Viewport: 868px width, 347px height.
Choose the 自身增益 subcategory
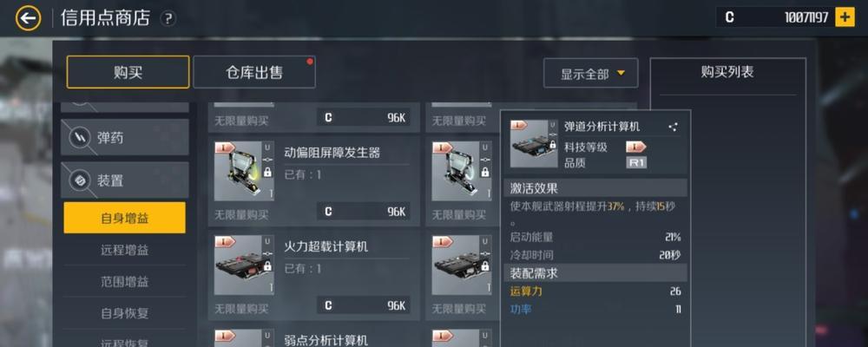(x=124, y=218)
